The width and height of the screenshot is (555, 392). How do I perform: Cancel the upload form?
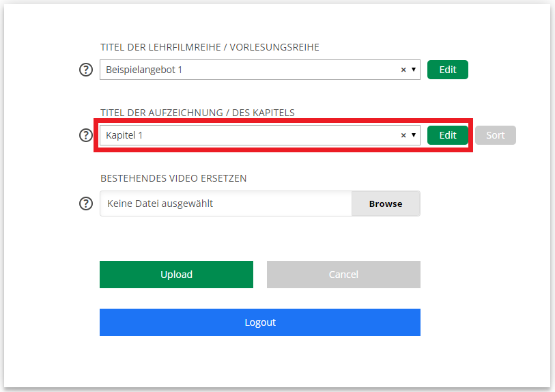click(343, 275)
